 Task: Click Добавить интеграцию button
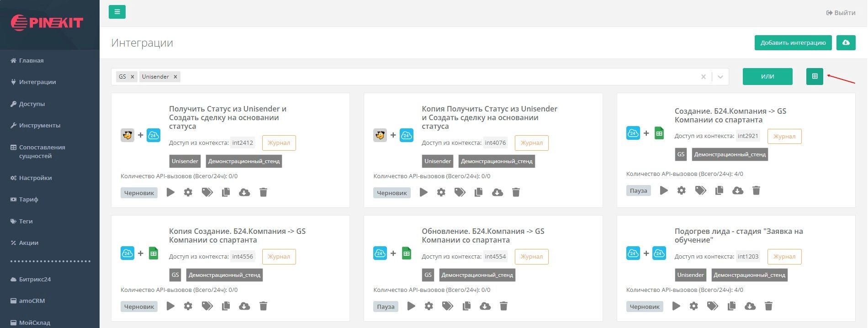point(793,42)
